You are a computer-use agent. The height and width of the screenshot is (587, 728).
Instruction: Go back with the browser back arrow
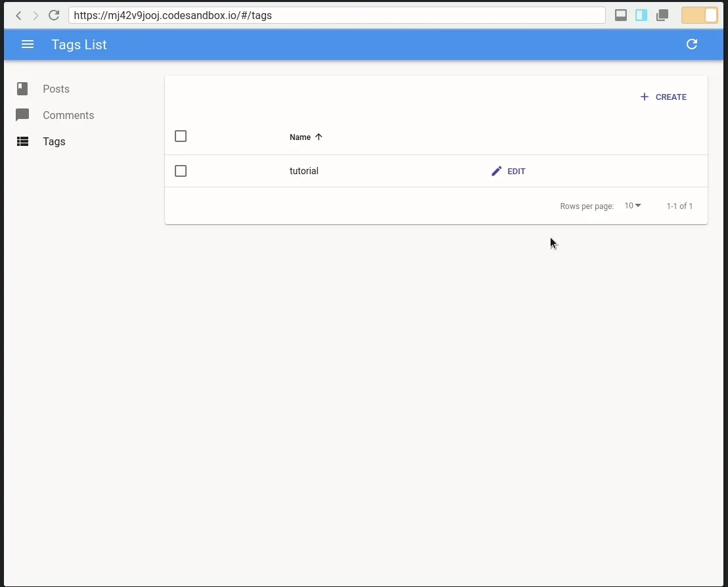coord(18,15)
